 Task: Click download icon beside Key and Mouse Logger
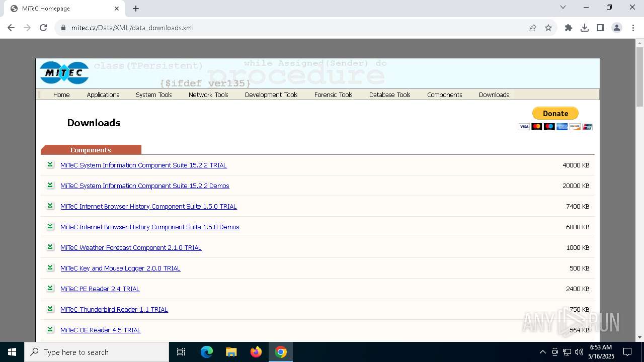50,267
